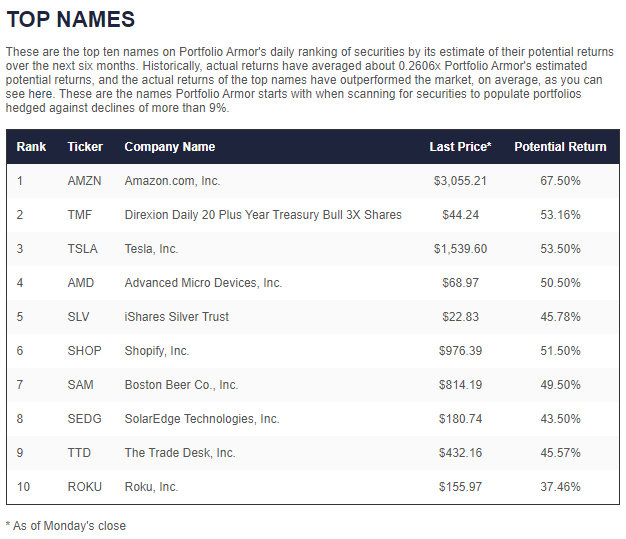Select the AMZN ticker cell
Screen dimensions: 626x539
tap(84, 181)
